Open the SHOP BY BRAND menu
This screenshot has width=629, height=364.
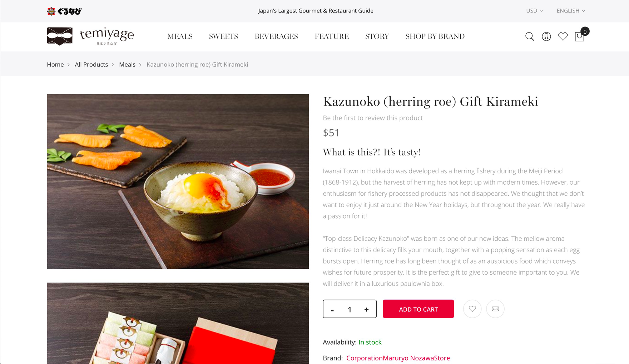click(435, 36)
